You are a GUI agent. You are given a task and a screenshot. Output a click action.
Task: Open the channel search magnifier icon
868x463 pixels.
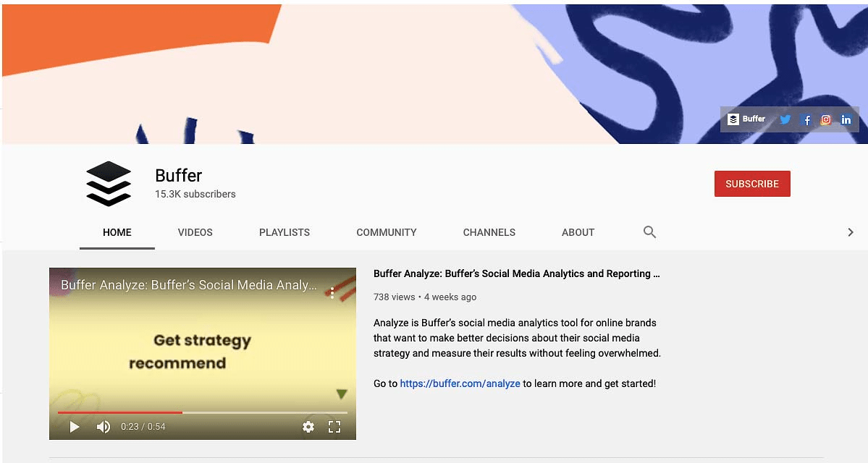(649, 231)
